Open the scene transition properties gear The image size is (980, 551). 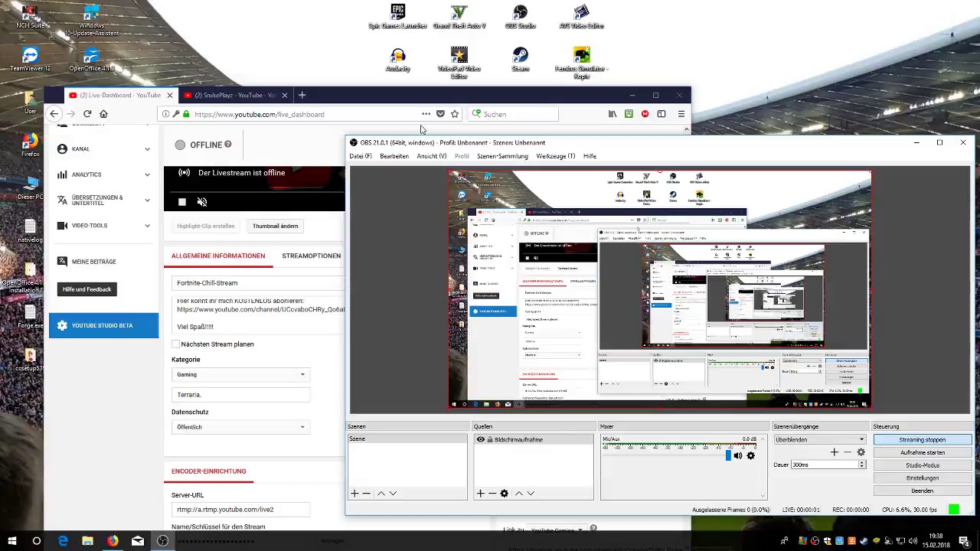pyautogui.click(x=861, y=452)
